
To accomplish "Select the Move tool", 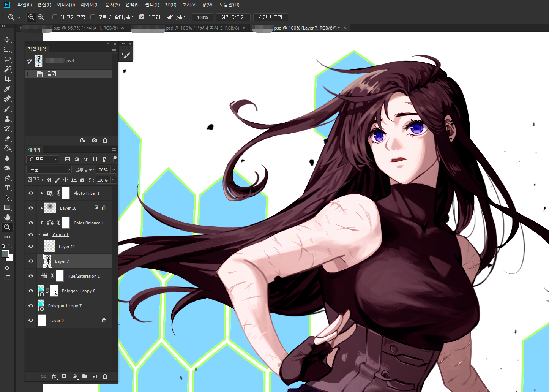I will 7,40.
